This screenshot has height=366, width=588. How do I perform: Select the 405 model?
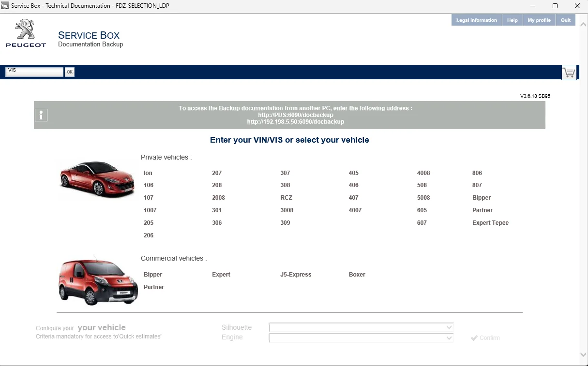354,173
